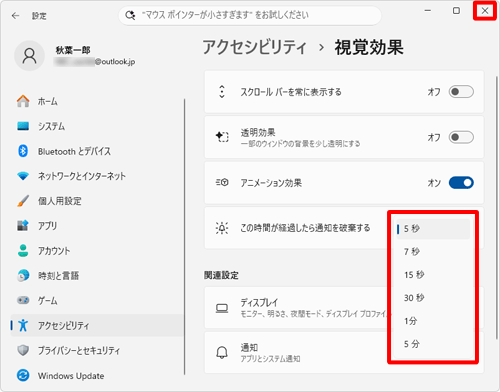This screenshot has width=500, height=392.
Task: Click the ゲーム controller icon
Action: coord(23,300)
